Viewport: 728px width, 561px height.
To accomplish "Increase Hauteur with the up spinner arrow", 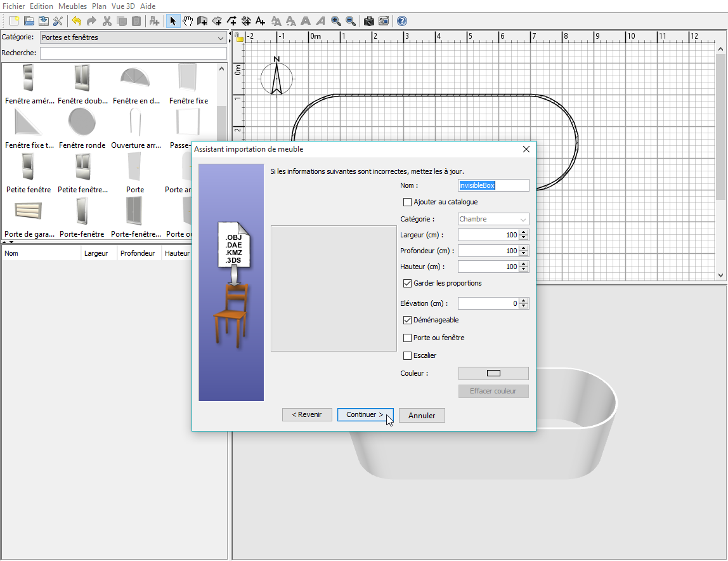I will click(524, 263).
